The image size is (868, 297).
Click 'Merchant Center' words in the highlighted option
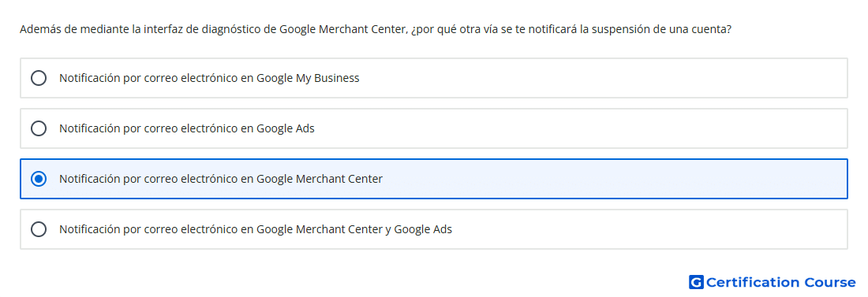point(339,179)
